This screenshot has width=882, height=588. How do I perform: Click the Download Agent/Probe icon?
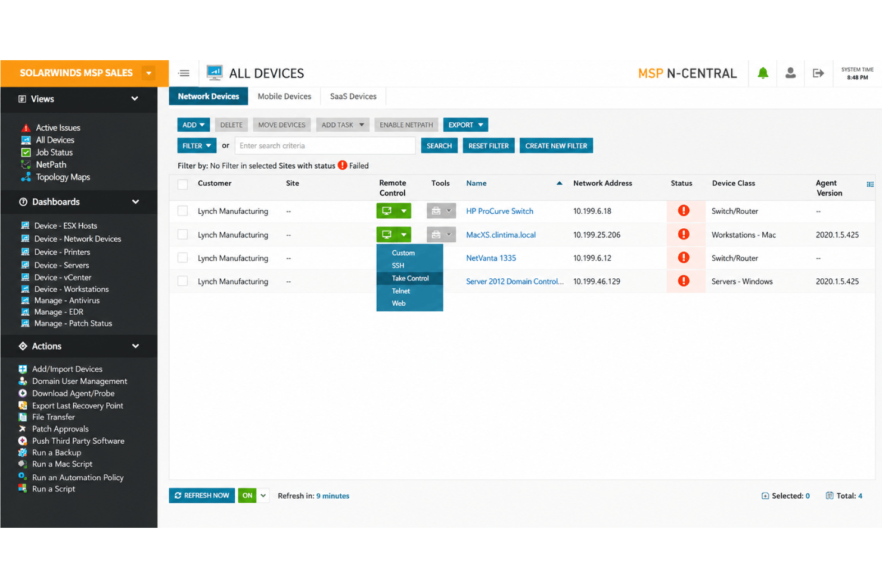[23, 393]
